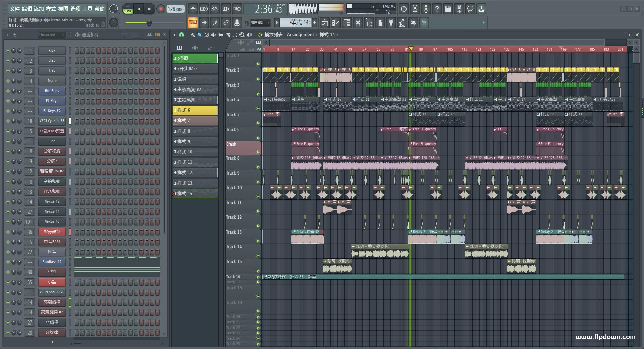The width and height of the screenshot is (644, 349).
Task: Add new pattern with plus button
Action: pyautogui.click(x=314, y=23)
